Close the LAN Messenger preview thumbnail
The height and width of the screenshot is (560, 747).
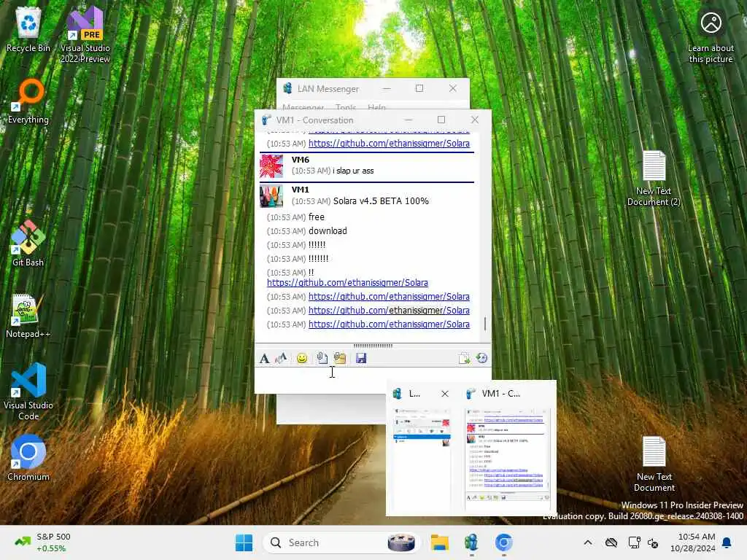(x=444, y=394)
